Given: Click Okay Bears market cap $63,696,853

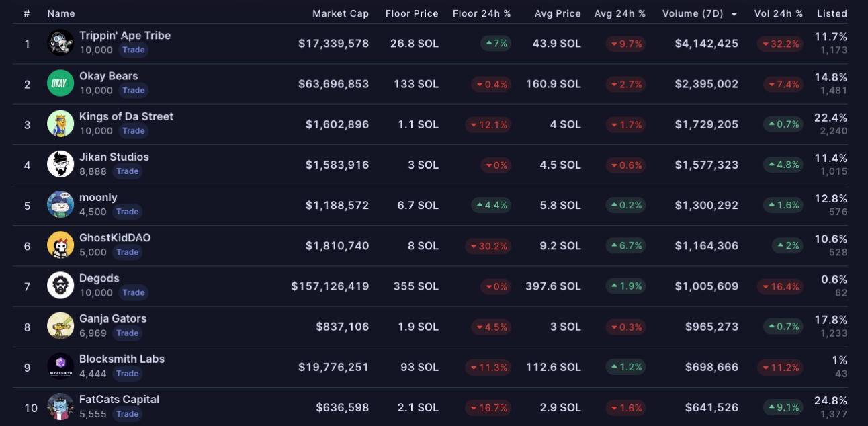Looking at the screenshot, I should pyautogui.click(x=334, y=84).
